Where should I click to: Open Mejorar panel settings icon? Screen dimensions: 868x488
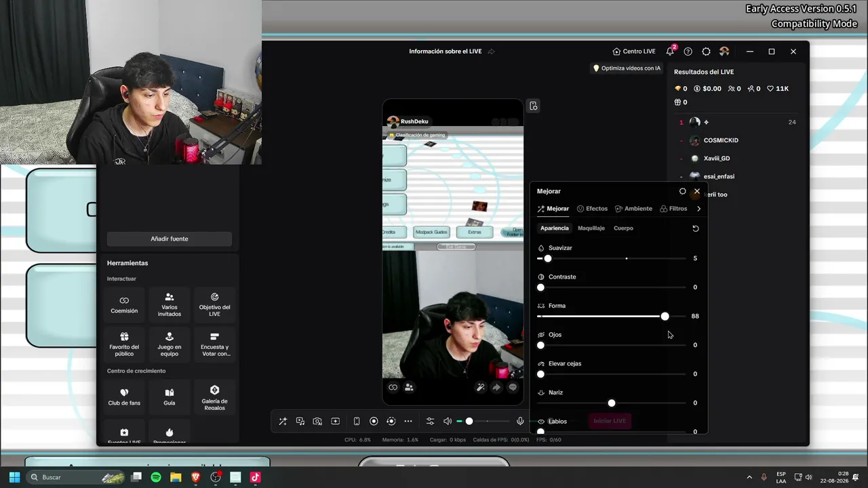coord(682,191)
